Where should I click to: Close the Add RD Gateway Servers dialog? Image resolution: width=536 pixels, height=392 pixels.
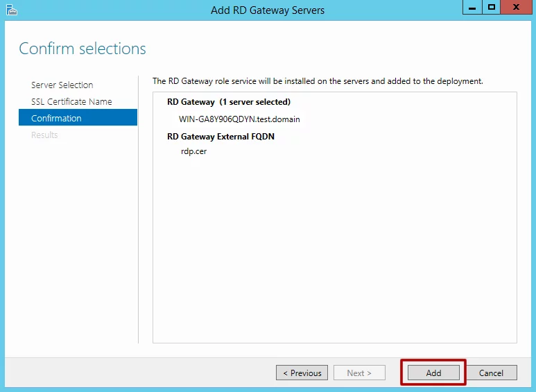tap(517, 7)
